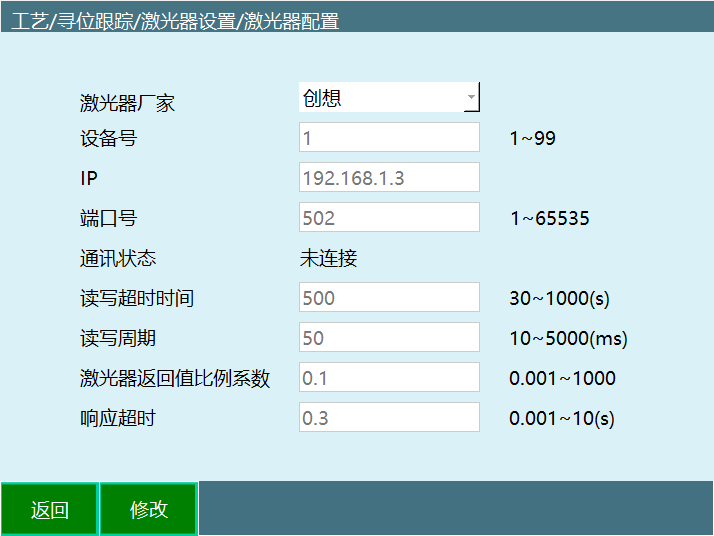
Task: Click the 0.001~1000 scale range hint
Action: point(562,378)
